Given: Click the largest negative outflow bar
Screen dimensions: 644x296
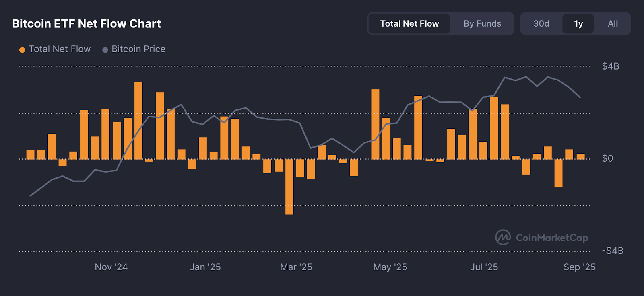Looking at the screenshot, I should (289, 187).
